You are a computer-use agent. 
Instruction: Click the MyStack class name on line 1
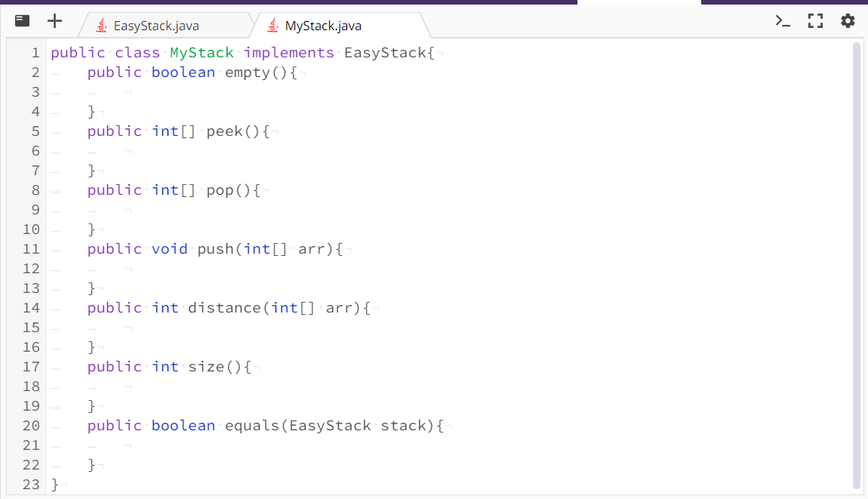pyautogui.click(x=201, y=52)
